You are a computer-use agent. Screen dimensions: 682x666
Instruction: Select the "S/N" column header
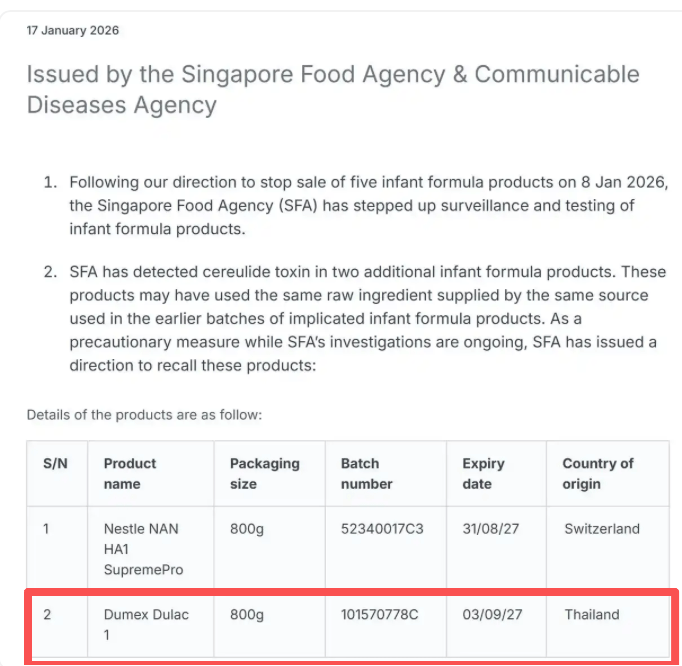click(x=55, y=464)
